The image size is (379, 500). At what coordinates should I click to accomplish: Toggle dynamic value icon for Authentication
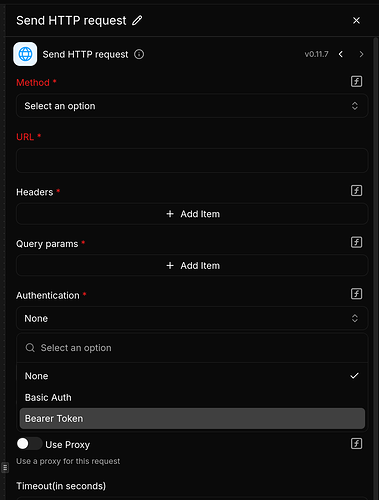point(356,294)
